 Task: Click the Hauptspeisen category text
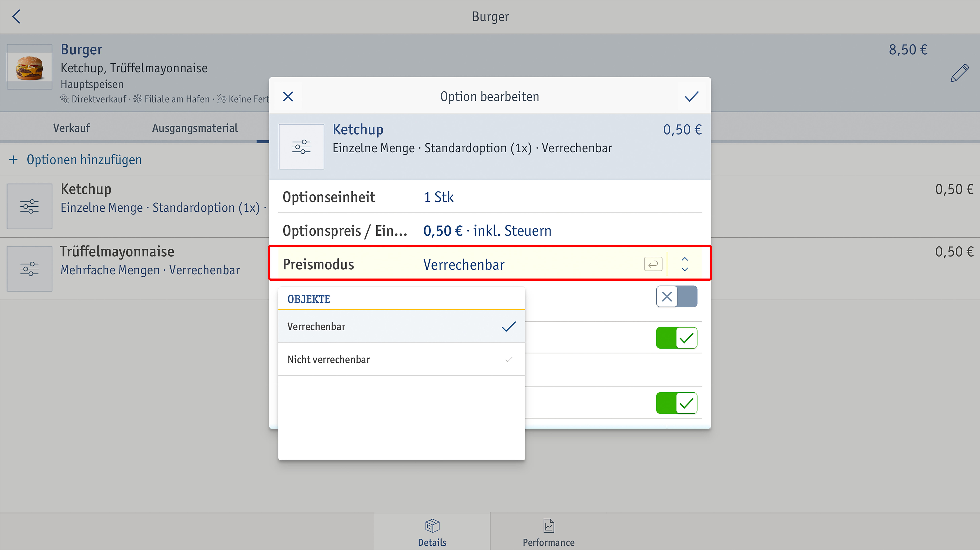coord(92,84)
